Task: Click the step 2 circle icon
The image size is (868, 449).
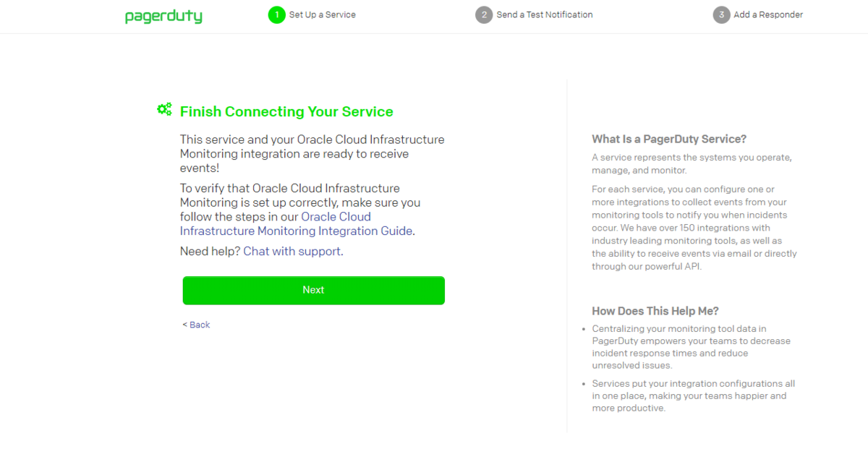Action: 484,14
